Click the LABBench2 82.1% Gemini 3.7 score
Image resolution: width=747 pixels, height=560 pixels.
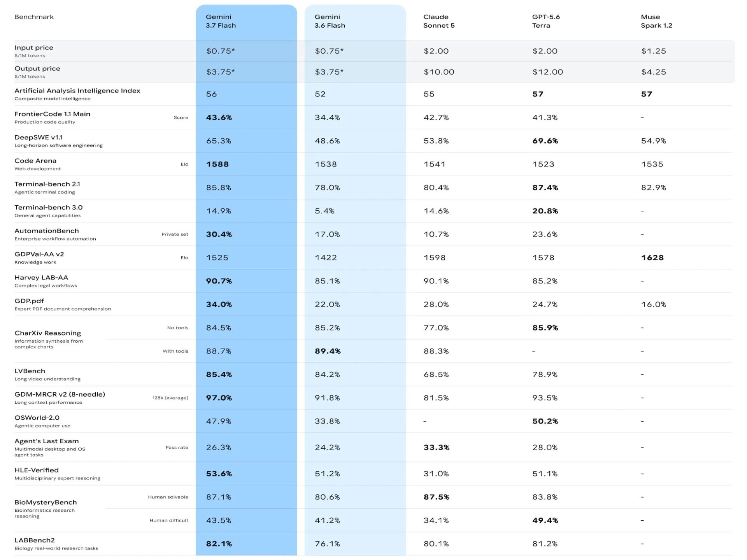219,544
